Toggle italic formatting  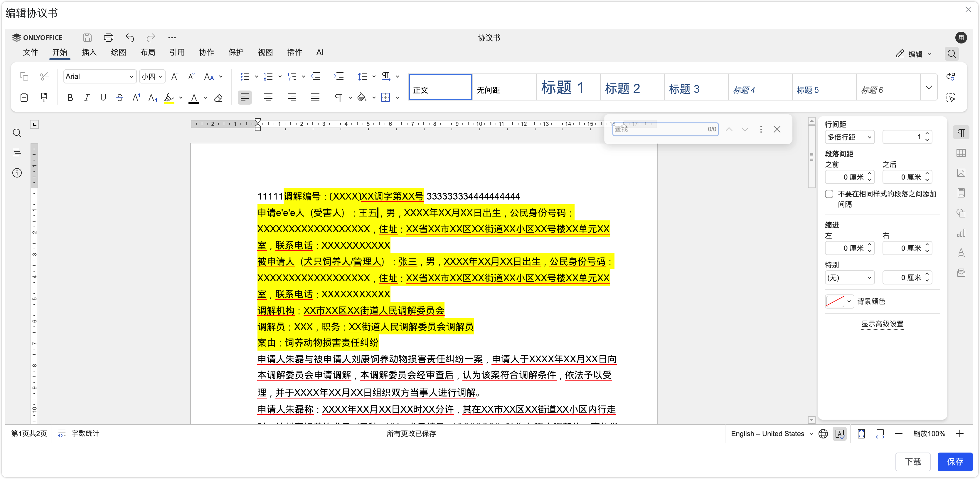point(87,98)
